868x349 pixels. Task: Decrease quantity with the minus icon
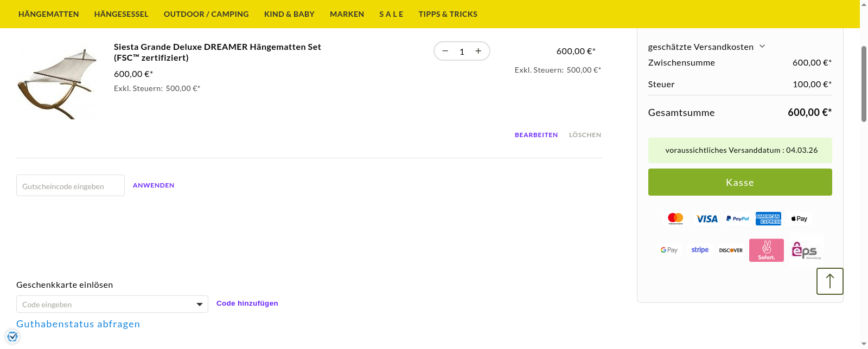pyautogui.click(x=445, y=51)
